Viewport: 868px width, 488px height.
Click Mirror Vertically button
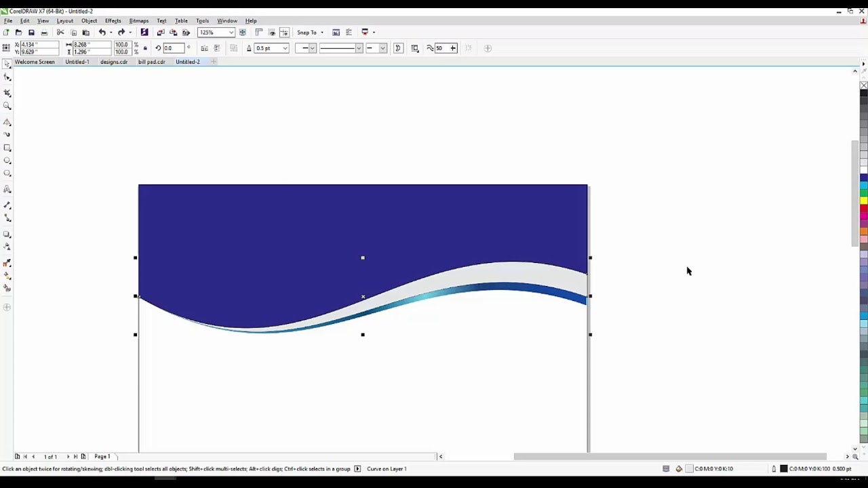coord(216,48)
